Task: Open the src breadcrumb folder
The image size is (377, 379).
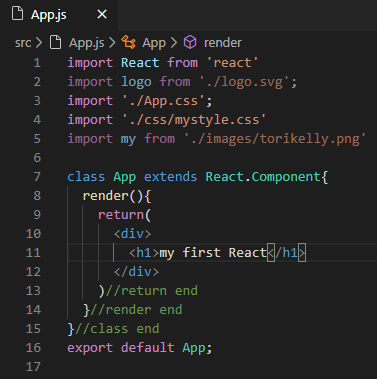Action: click(23, 43)
